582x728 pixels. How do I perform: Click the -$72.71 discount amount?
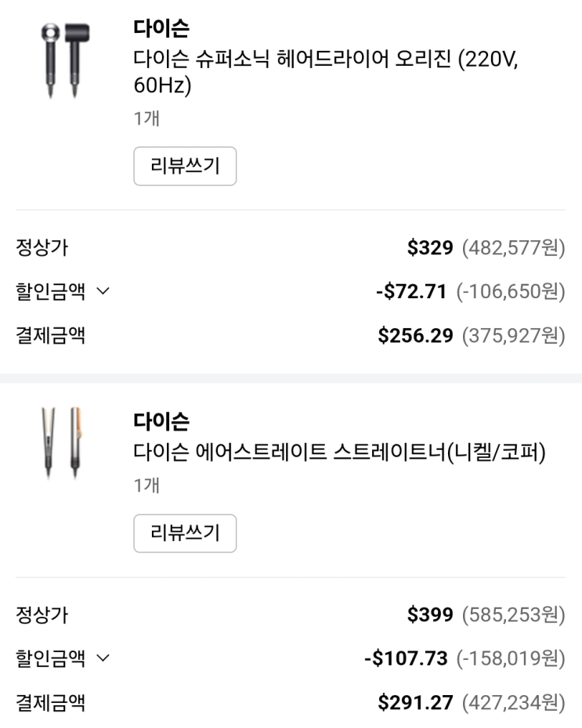[411, 293]
